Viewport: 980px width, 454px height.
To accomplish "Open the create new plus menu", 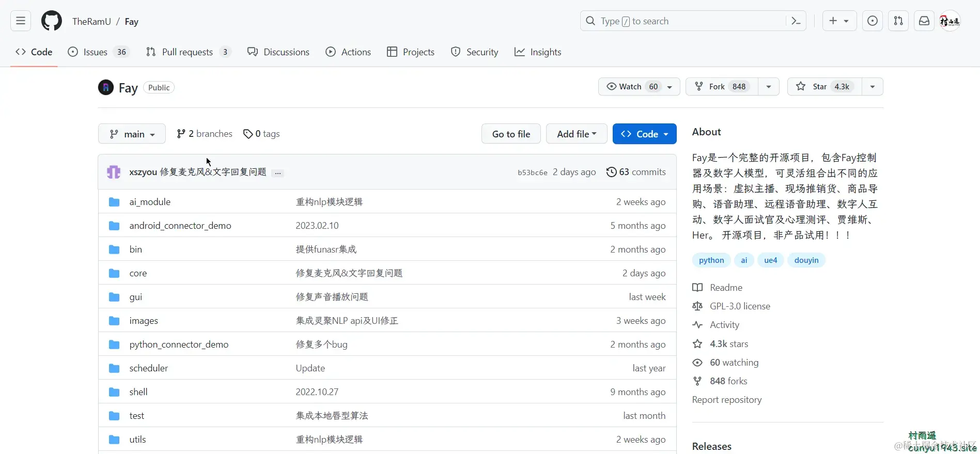I will pyautogui.click(x=839, y=21).
